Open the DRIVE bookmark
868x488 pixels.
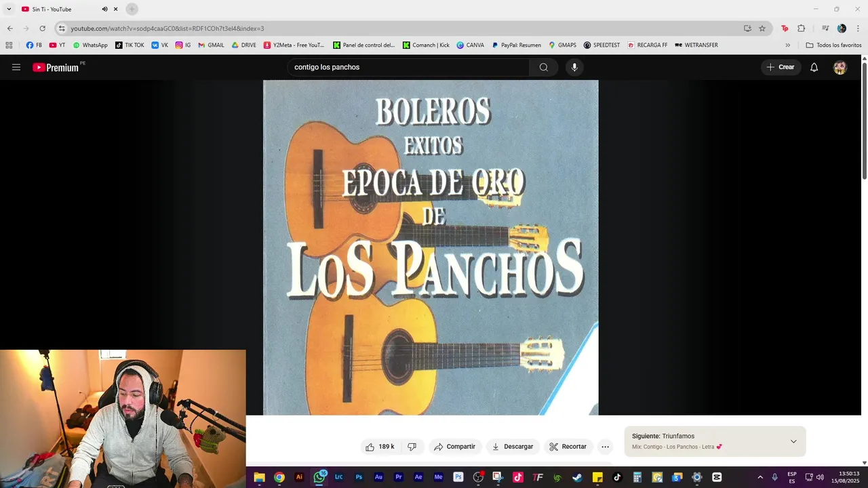(244, 45)
